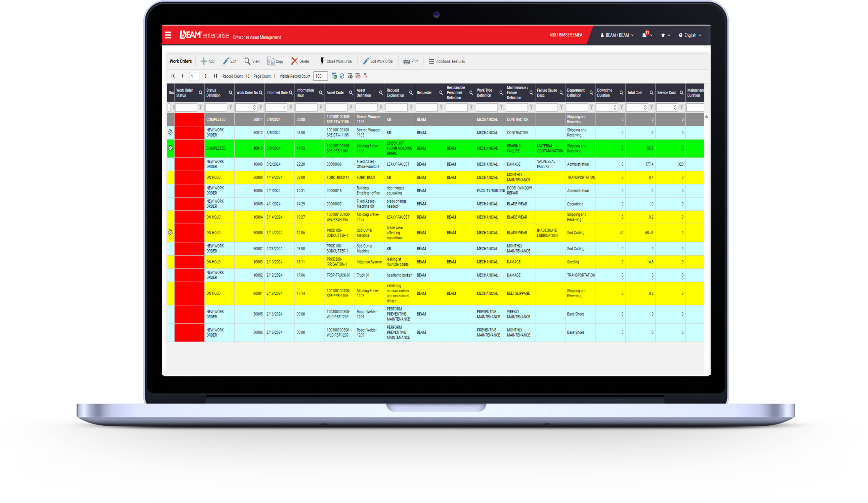The height and width of the screenshot is (503, 868).
Task: Click the page number input field
Action: pyautogui.click(x=193, y=76)
